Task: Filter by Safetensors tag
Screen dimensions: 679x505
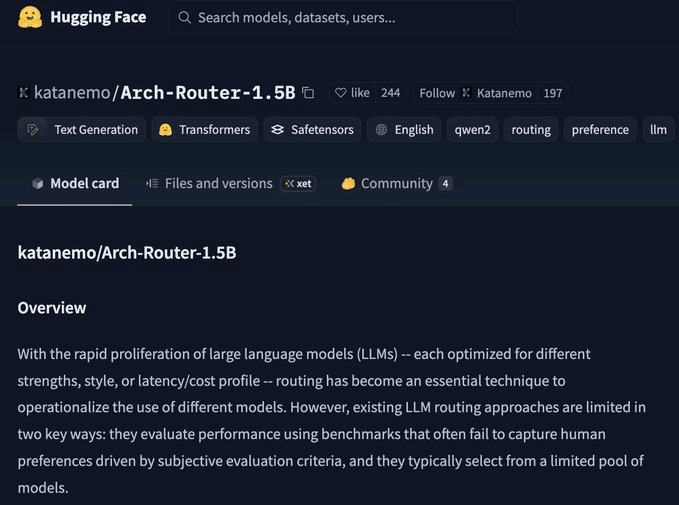Action: (x=312, y=129)
